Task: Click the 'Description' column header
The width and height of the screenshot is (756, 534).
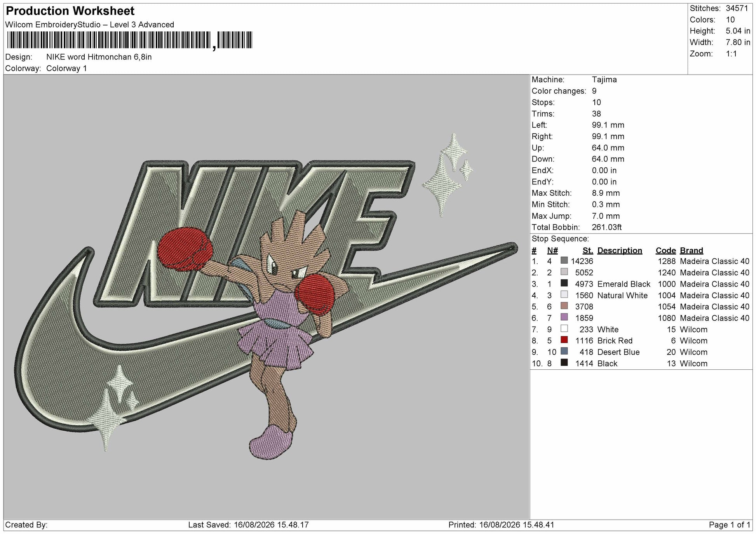Action: pos(620,250)
